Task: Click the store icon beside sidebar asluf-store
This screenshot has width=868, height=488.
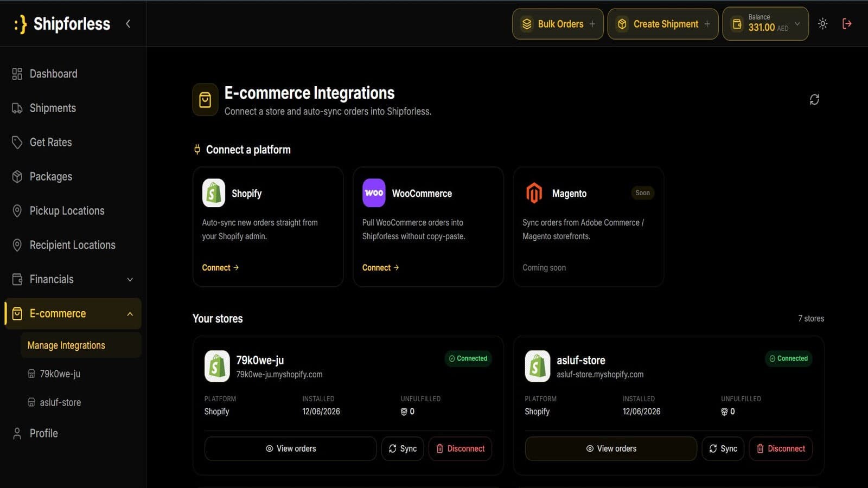Action: 31,402
